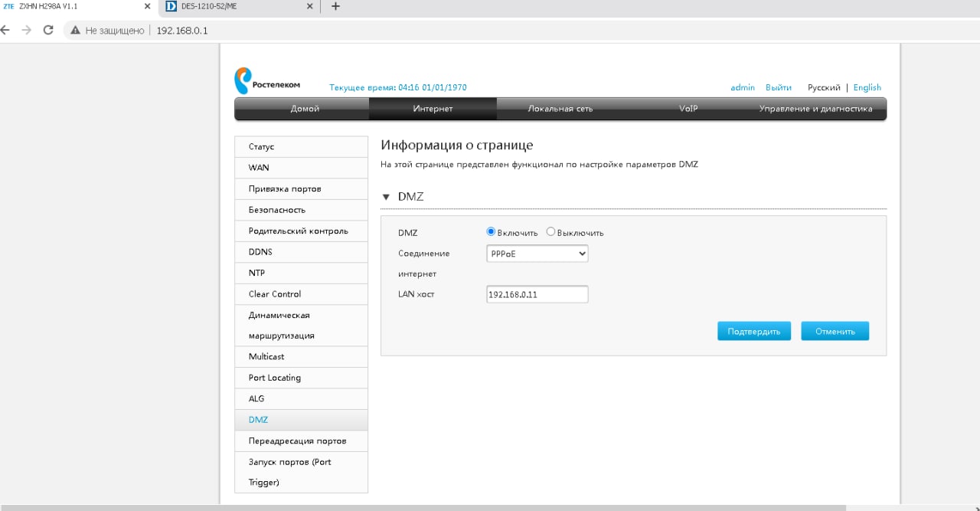Open the Clear Control sidebar item
Viewport: 980px width, 511px height.
[301, 294]
